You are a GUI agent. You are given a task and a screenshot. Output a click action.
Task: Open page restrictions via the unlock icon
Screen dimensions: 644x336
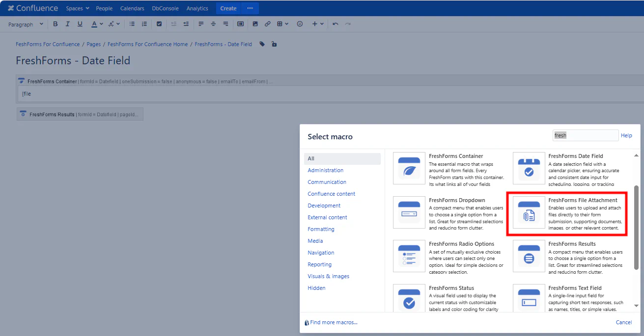[274, 44]
